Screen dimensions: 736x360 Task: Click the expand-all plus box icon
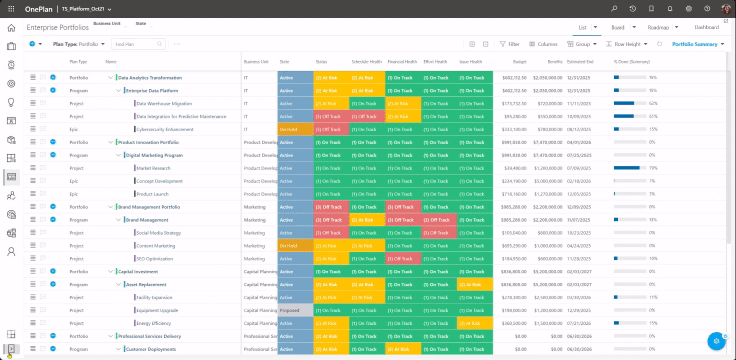click(x=472, y=44)
